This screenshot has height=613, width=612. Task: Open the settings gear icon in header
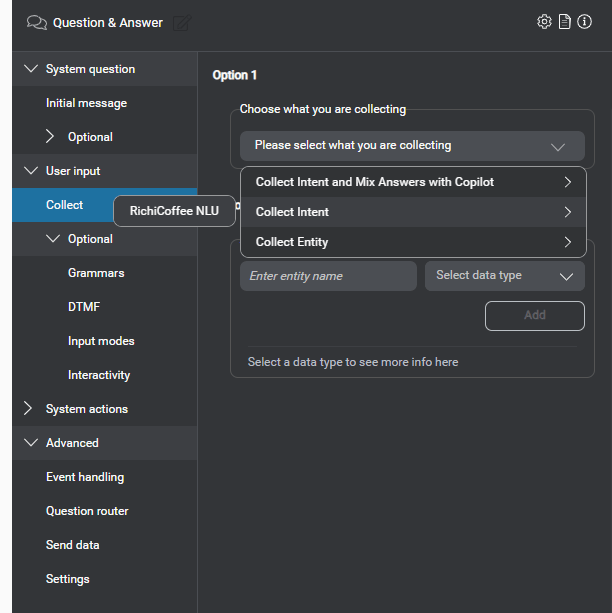pos(544,22)
